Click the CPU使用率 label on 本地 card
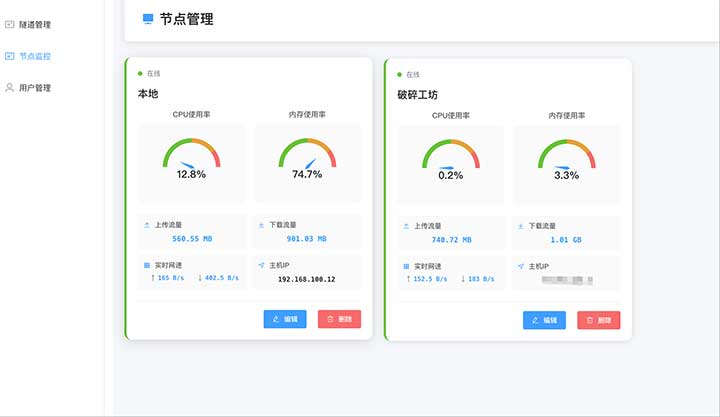Viewport: 720px width, 417px height. [x=191, y=114]
